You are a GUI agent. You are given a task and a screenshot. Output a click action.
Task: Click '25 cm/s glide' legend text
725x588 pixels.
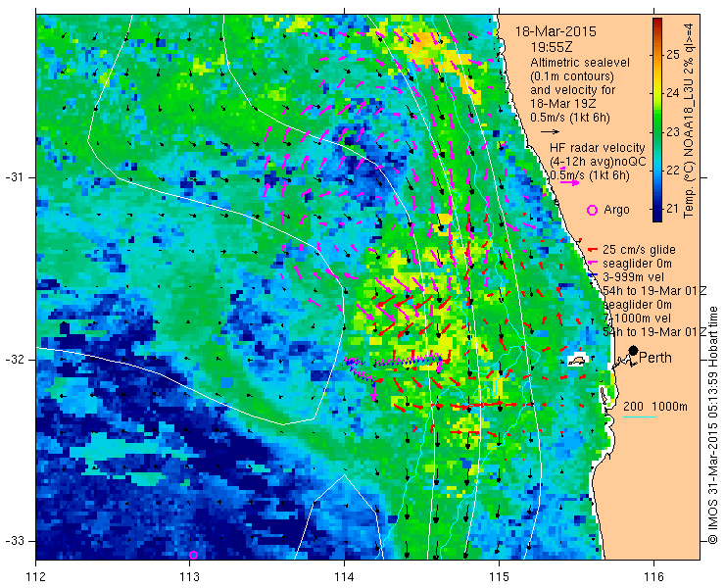click(639, 250)
